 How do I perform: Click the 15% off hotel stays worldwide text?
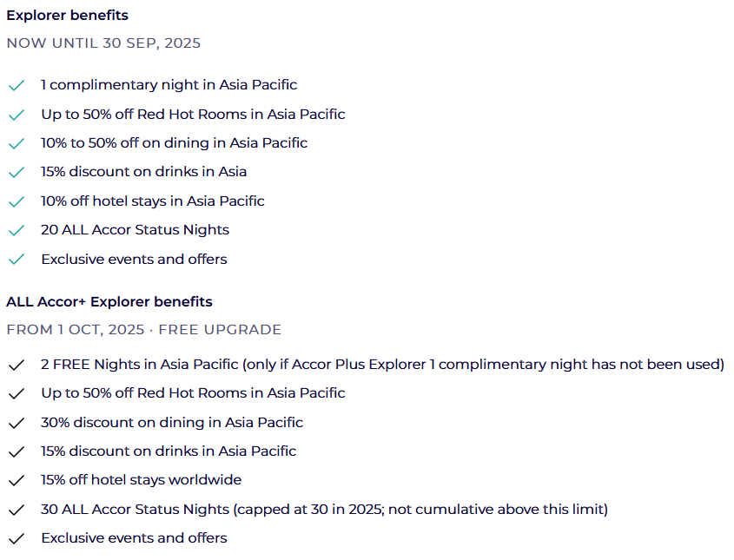142,480
